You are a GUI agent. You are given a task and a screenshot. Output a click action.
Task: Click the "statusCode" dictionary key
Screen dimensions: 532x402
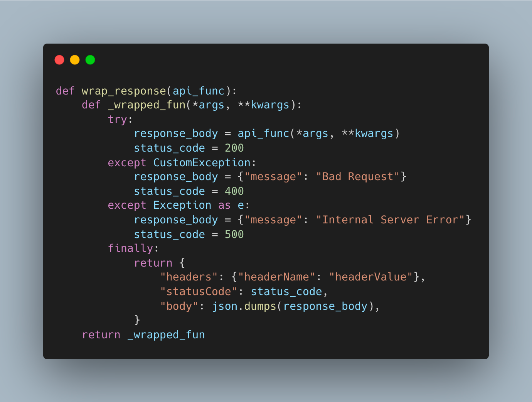(199, 292)
